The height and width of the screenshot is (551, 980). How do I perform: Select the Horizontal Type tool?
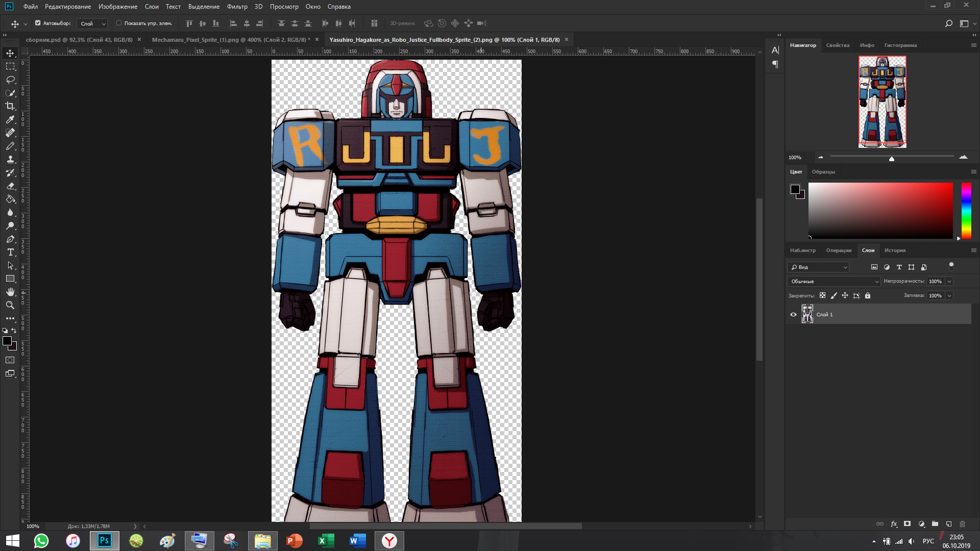tap(10, 252)
